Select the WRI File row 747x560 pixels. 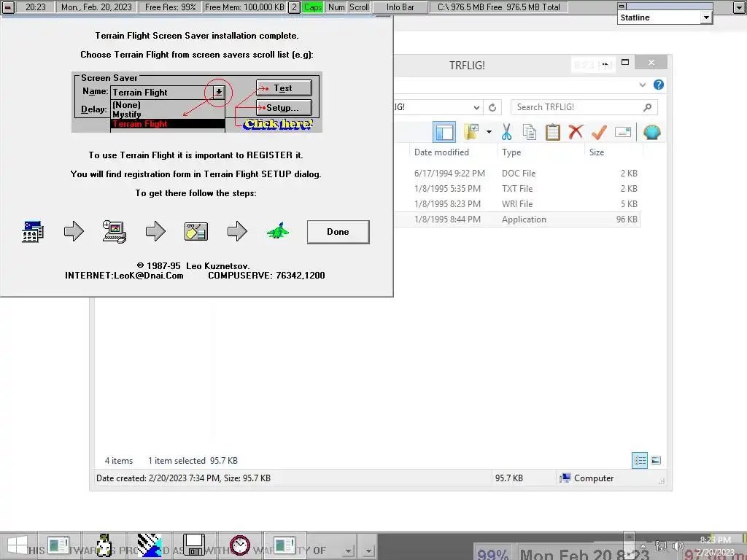tap(517, 204)
